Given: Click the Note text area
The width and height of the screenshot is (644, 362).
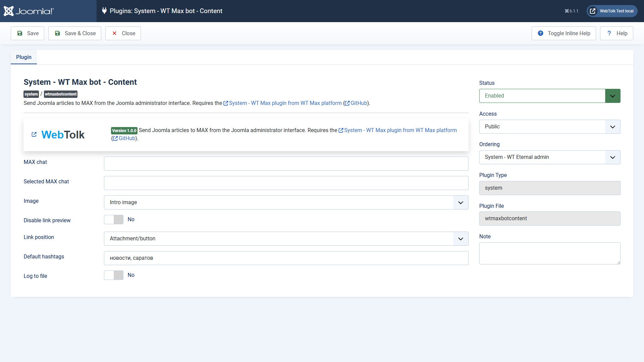Looking at the screenshot, I should [550, 253].
